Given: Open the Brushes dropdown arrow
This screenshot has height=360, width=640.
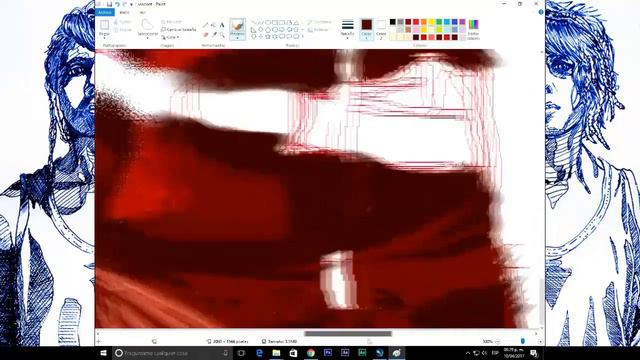Looking at the screenshot, I should [238, 37].
